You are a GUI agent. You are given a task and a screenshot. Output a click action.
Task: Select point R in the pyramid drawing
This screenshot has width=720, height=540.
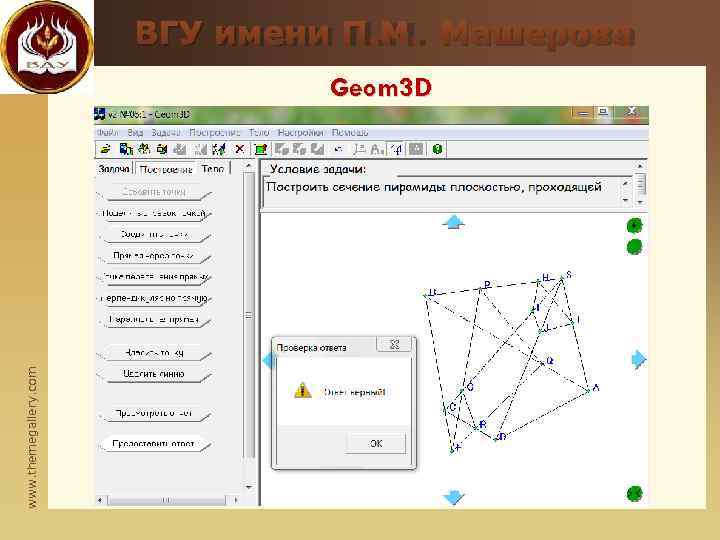[x=476, y=427]
